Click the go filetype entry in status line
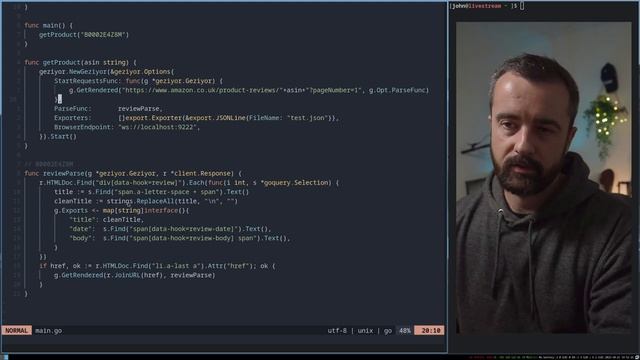Screen dimensions: 640x360 click(x=388, y=331)
